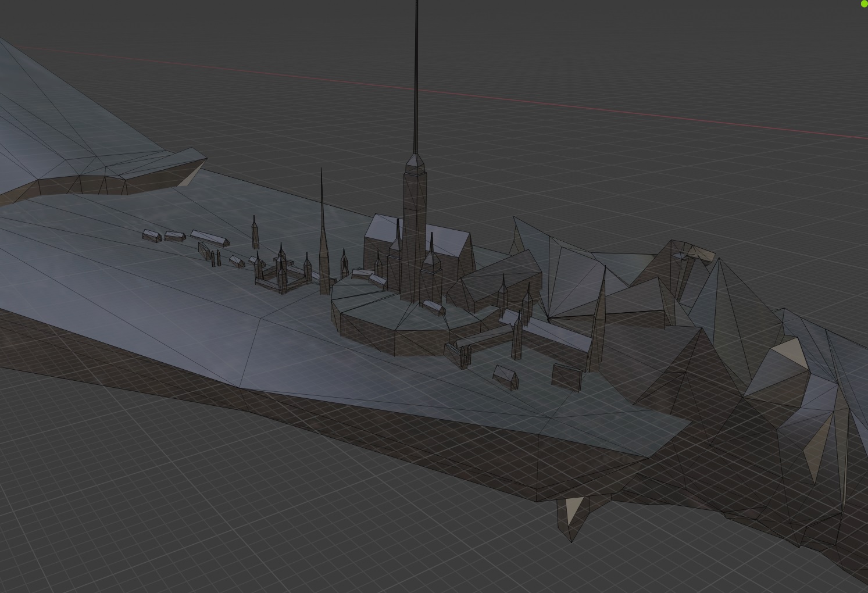Click the green Y-axis gizmo dot

(x=864, y=3)
